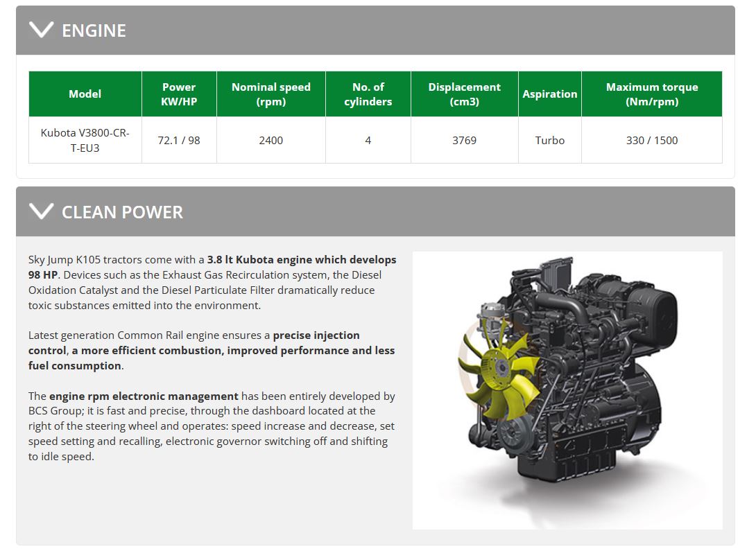Click the Nominal speed (rpm) column header
Viewport: 756px width, 551px height.
(270, 94)
